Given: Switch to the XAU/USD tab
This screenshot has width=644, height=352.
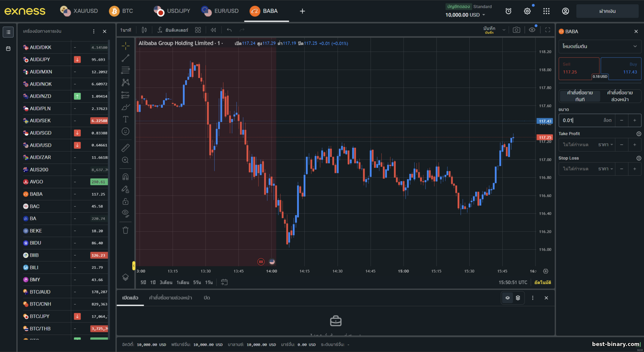Looking at the screenshot, I should tap(79, 11).
